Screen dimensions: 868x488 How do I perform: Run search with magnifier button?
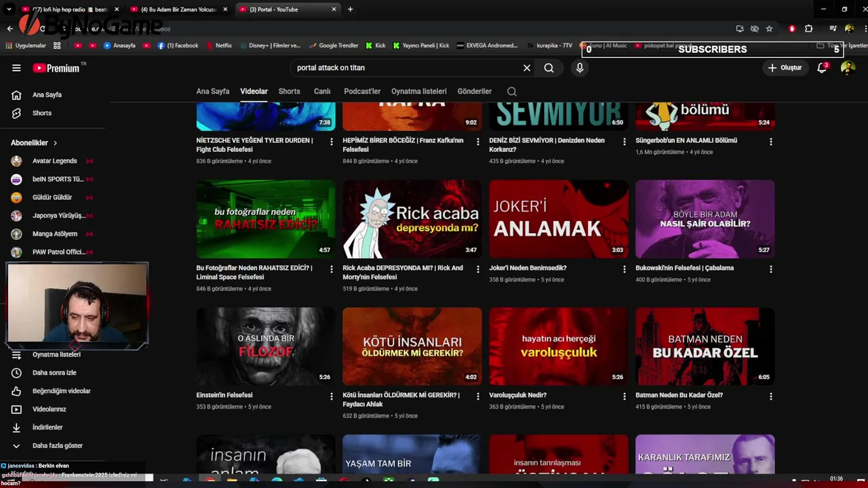(x=549, y=68)
